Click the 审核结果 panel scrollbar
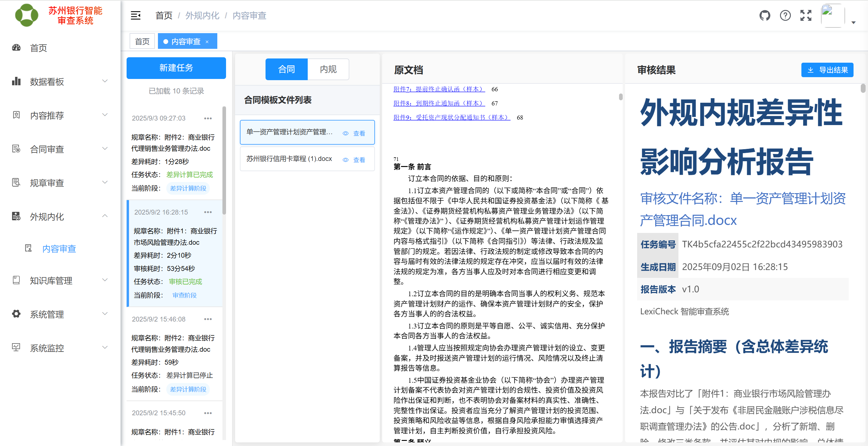 coord(863,88)
